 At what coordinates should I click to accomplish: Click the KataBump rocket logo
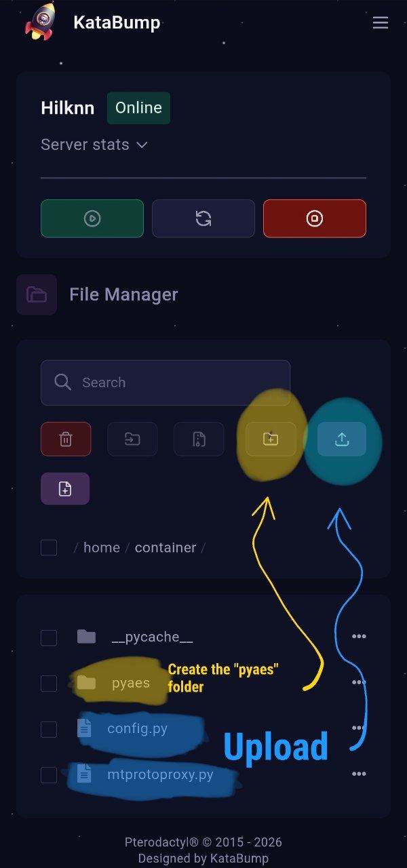pyautogui.click(x=41, y=22)
